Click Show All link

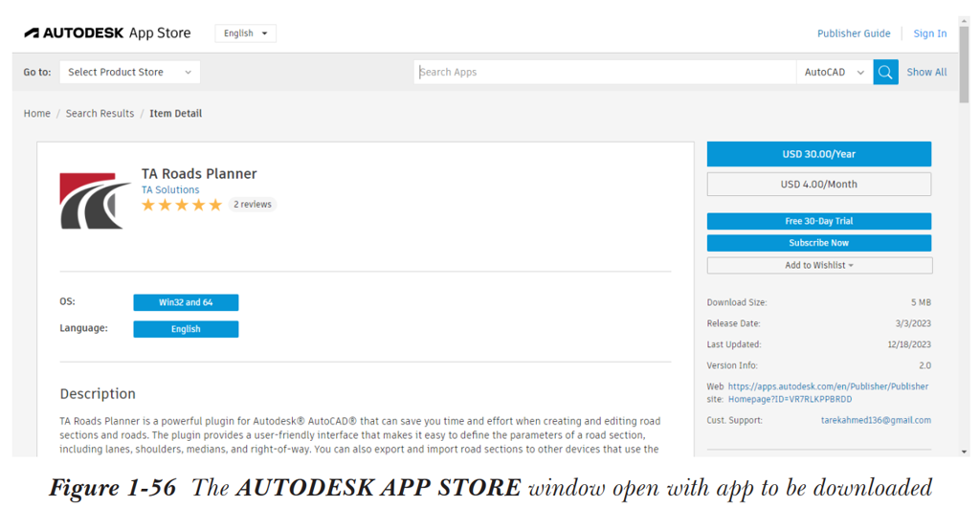(926, 73)
